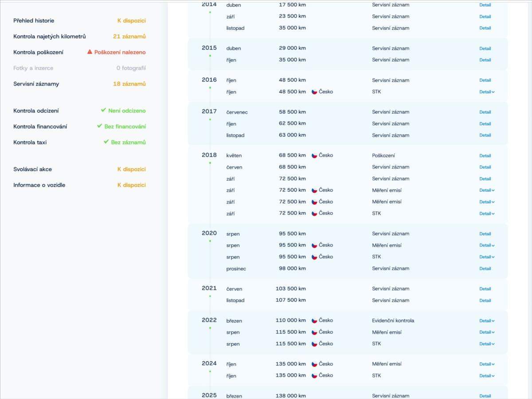Expand Detail for the 2020 Měření emisí record
532x399 pixels.
(486, 245)
